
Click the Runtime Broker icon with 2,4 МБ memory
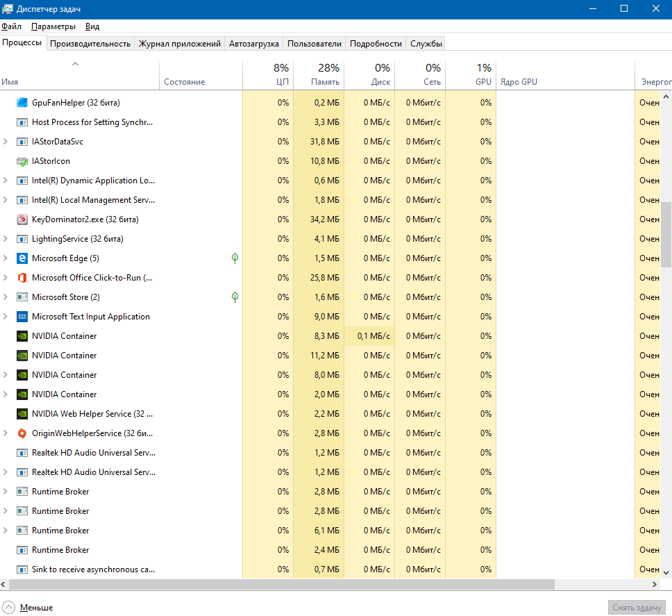(x=22, y=550)
